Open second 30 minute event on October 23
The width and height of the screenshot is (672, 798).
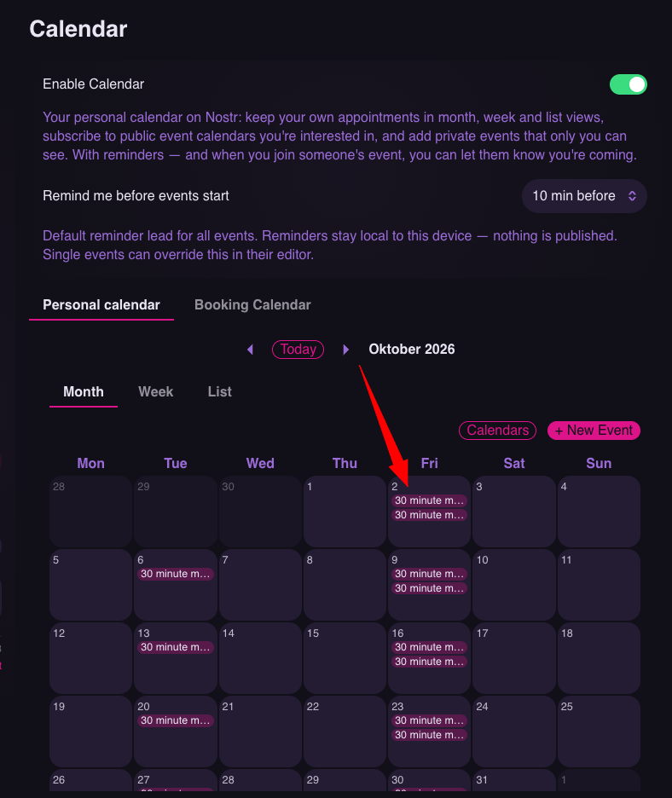[x=429, y=735]
